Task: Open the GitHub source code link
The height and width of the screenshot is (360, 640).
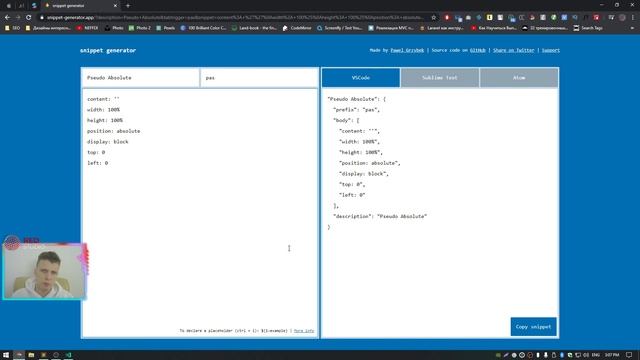Action: (478, 50)
